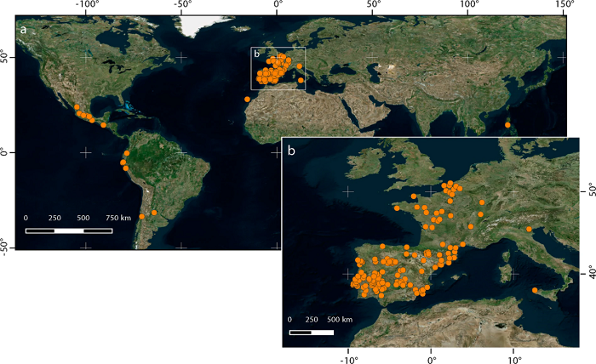Click the 10° longitude label on bottom axis
596x364 pixels.
pos(513,357)
